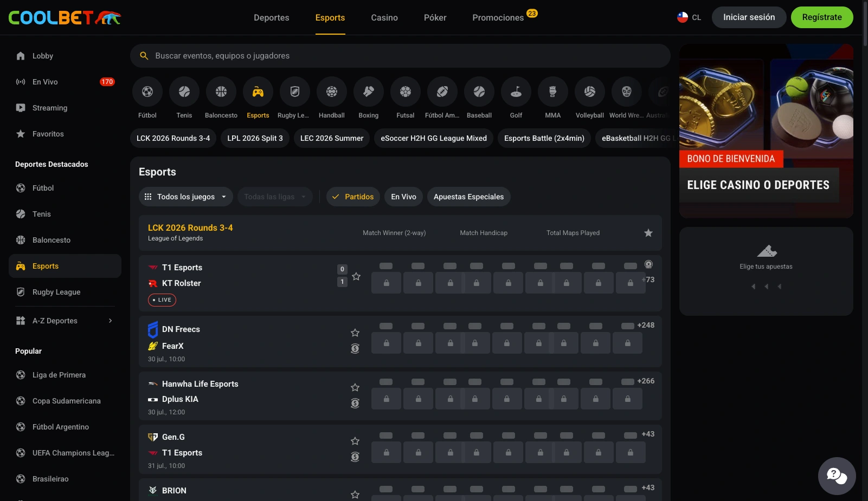Switch to the Casino tab
Image resolution: width=868 pixels, height=501 pixels.
(384, 18)
